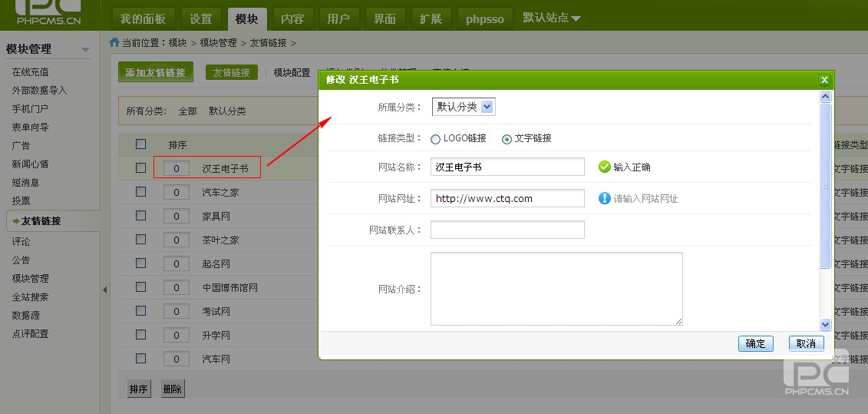This screenshot has height=414, width=868.
Task: Click the 添加友情链接 button
Action: click(155, 72)
